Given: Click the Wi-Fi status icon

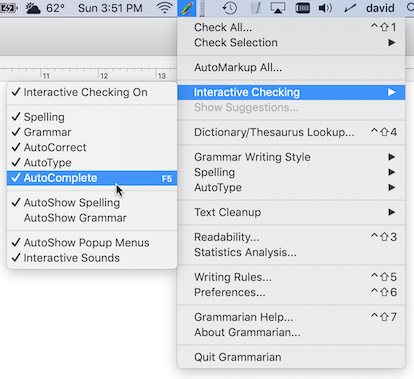Looking at the screenshot, I should tap(165, 8).
